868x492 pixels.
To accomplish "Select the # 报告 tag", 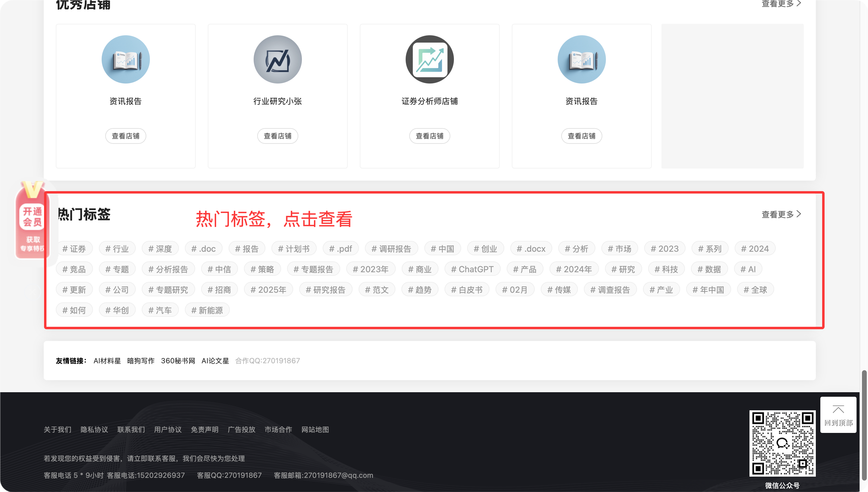I will [247, 249].
